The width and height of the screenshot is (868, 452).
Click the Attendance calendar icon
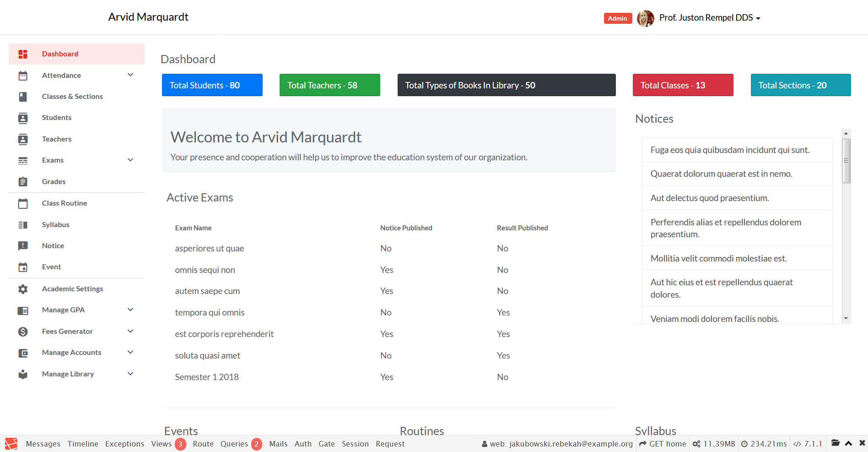point(23,76)
